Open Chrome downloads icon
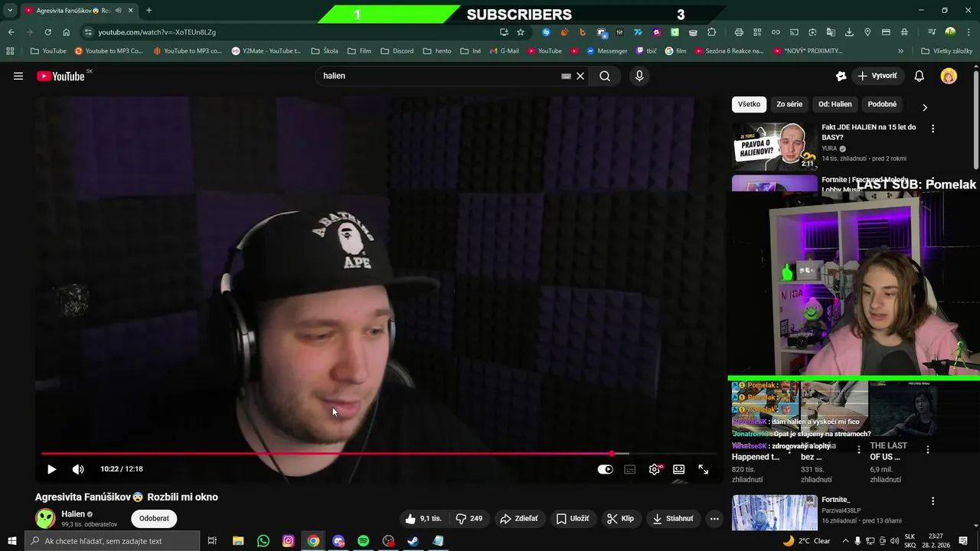The height and width of the screenshot is (551, 980). pos(849,32)
